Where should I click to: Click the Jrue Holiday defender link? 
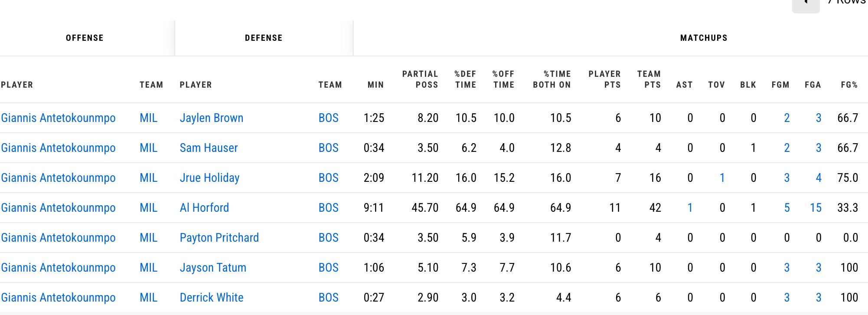[209, 178]
